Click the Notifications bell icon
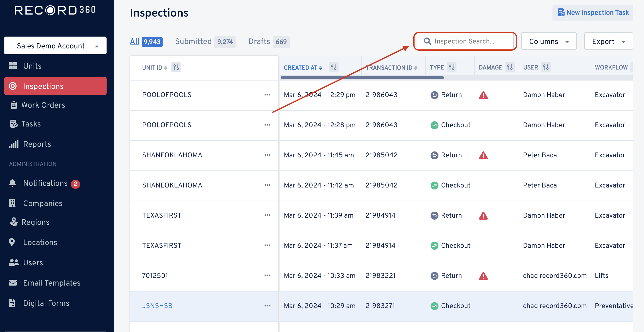This screenshot has height=332, width=644. click(13, 183)
